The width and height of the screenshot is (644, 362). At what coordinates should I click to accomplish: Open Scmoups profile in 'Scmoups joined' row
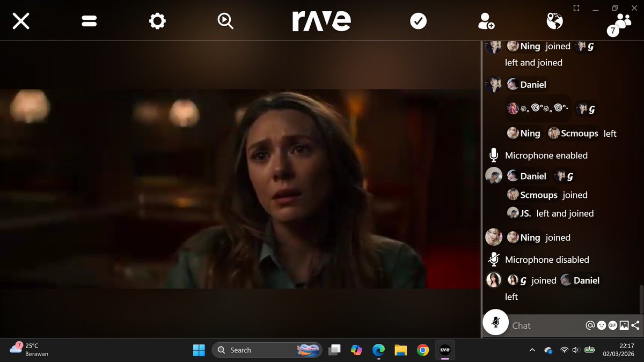coord(532,195)
